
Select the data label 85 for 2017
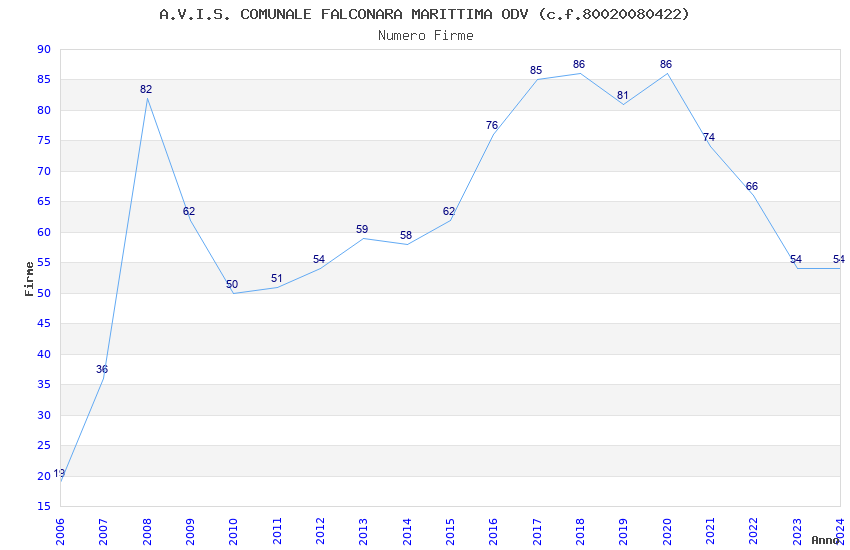pyautogui.click(x=536, y=70)
